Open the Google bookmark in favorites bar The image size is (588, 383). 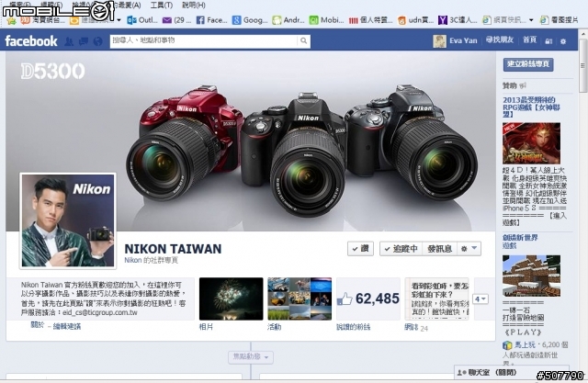pyautogui.click(x=250, y=20)
